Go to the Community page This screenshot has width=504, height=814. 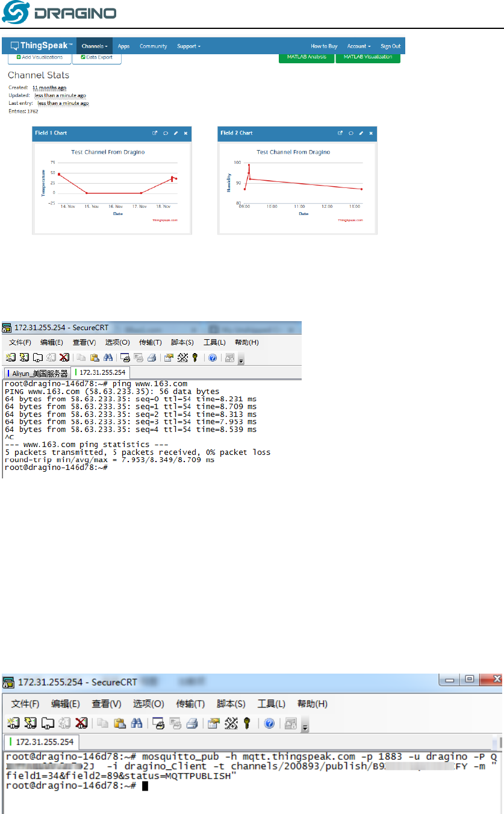pyautogui.click(x=153, y=46)
